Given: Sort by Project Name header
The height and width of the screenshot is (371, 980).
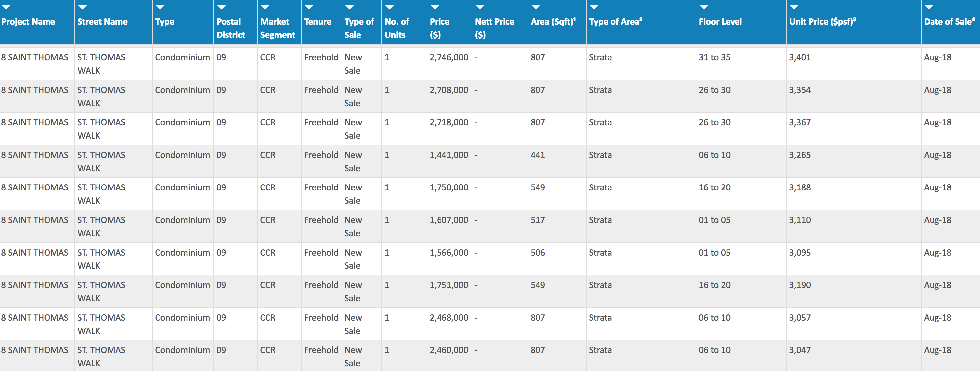Looking at the screenshot, I should point(28,22).
